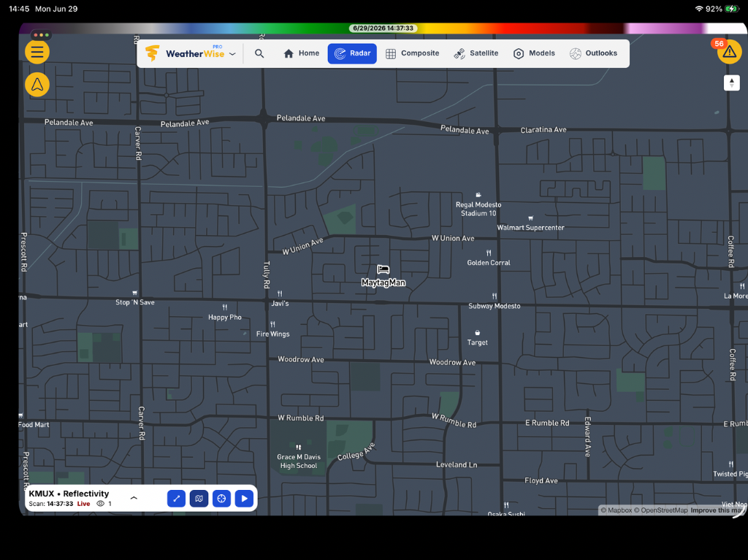
Task: Open the Mapbox attribution link
Action: coord(616,510)
